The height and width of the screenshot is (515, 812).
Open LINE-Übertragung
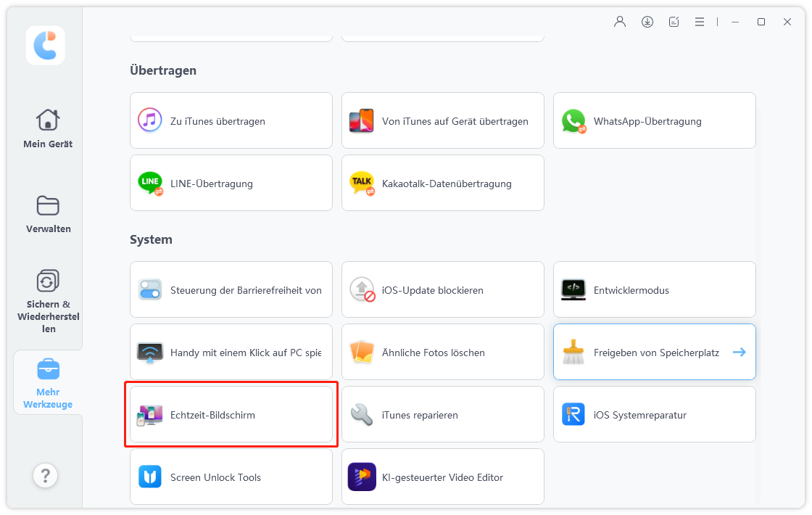coord(231,183)
